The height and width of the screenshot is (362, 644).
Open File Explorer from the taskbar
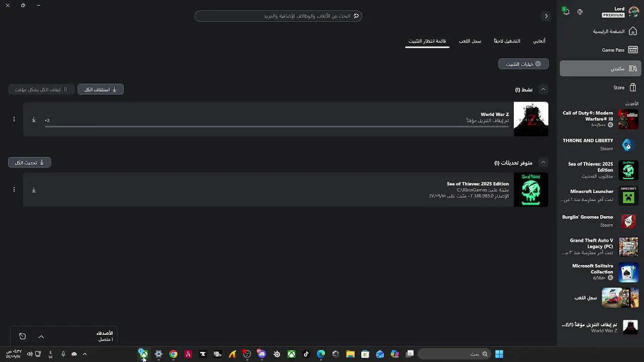(351, 354)
